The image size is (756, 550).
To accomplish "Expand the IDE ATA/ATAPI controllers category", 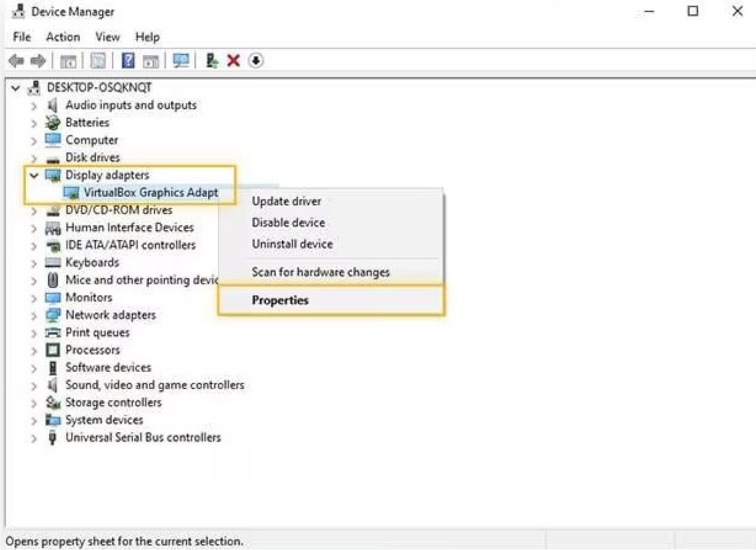I will pyautogui.click(x=34, y=245).
